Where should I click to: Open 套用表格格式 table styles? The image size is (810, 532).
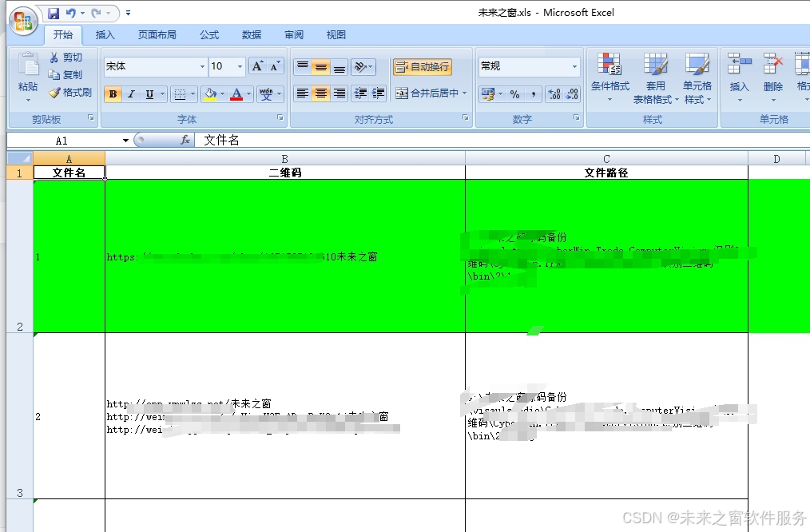pos(656,77)
